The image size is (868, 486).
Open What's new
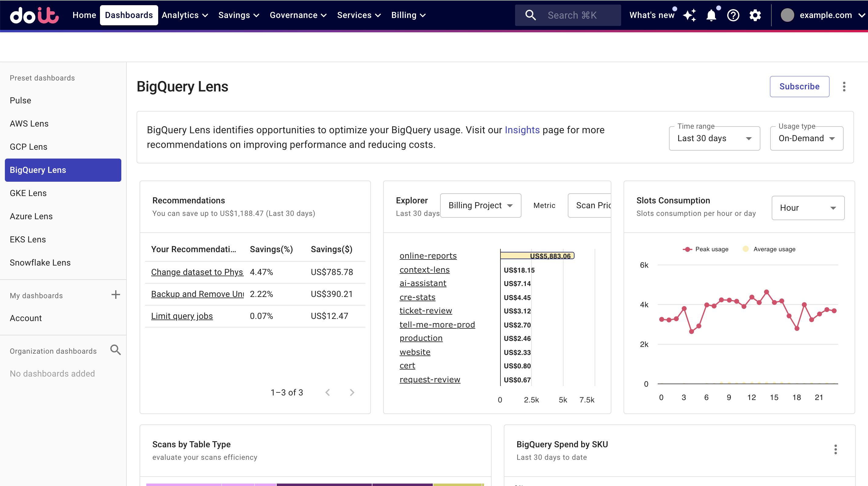click(x=652, y=15)
